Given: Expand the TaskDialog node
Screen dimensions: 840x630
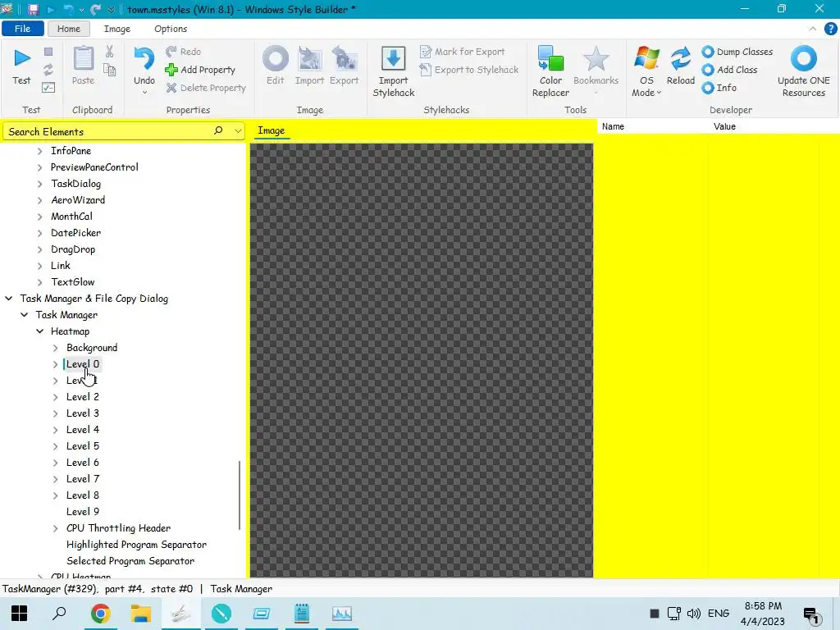Looking at the screenshot, I should [39, 184].
